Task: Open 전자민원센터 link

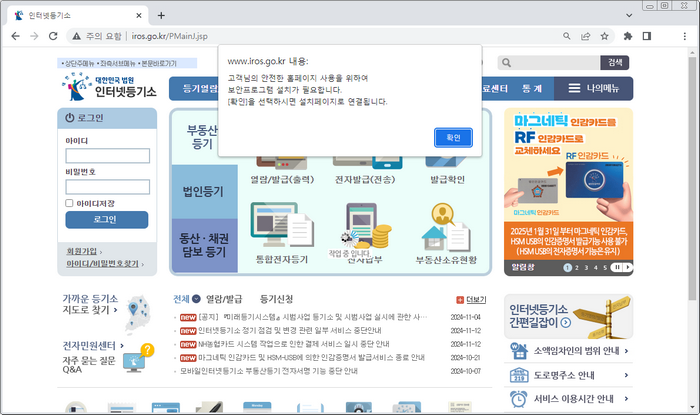Action: 93,345
